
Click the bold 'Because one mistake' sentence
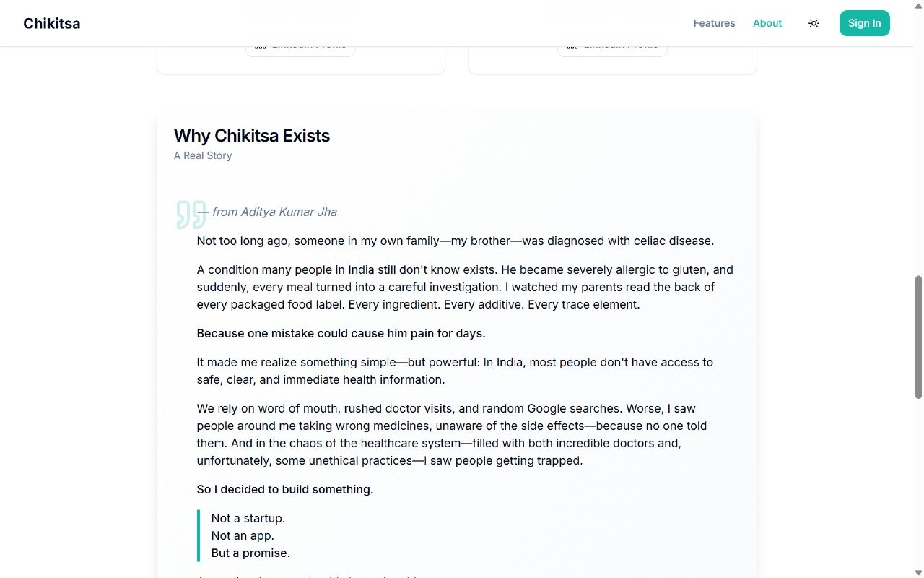[341, 333]
